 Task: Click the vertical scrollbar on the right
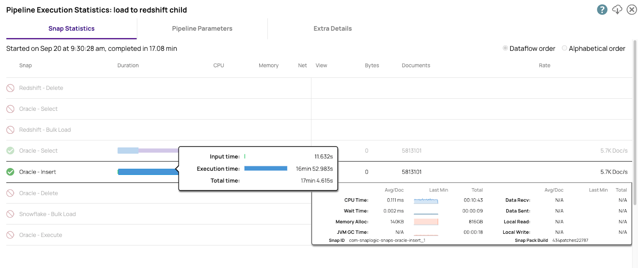(x=635, y=121)
